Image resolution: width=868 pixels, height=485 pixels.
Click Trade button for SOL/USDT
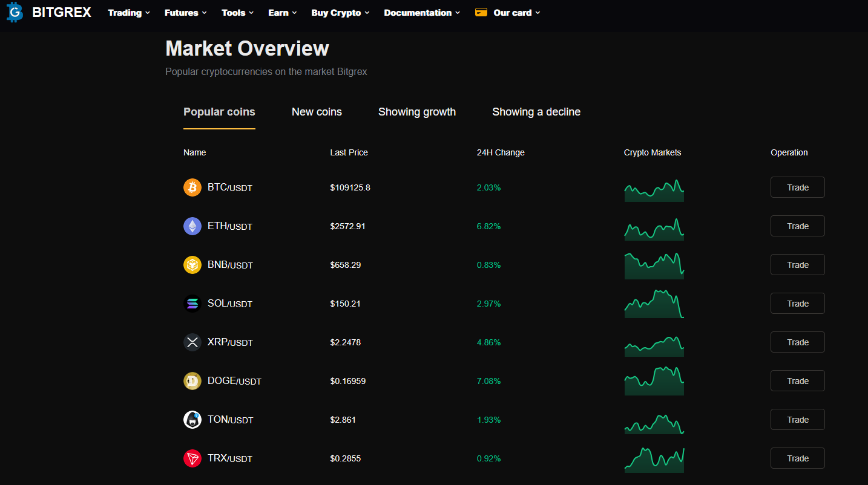(798, 304)
